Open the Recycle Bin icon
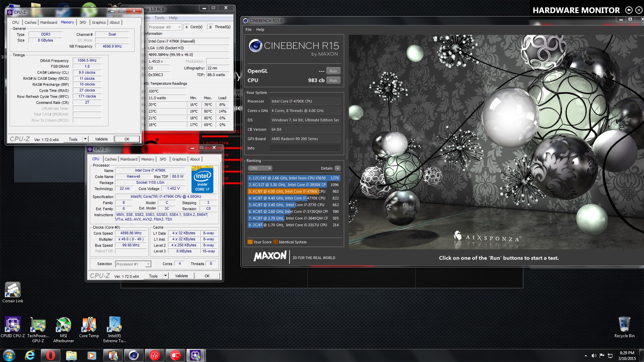 624,327
